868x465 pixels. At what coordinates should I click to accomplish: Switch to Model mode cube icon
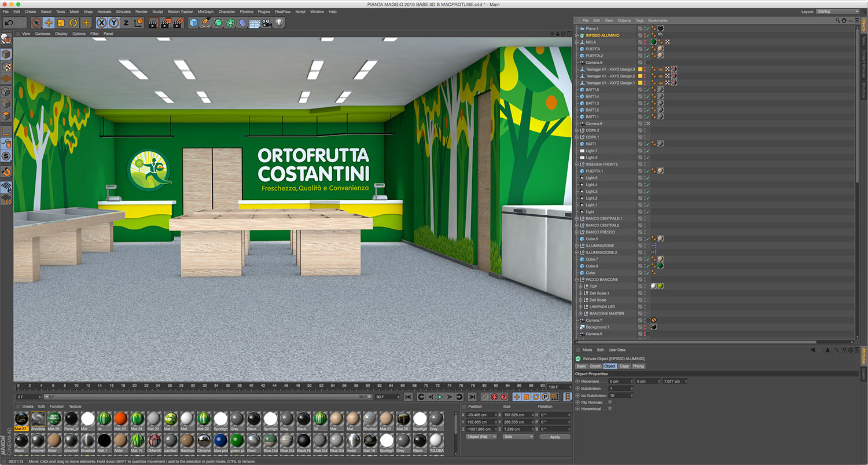pyautogui.click(x=6, y=55)
